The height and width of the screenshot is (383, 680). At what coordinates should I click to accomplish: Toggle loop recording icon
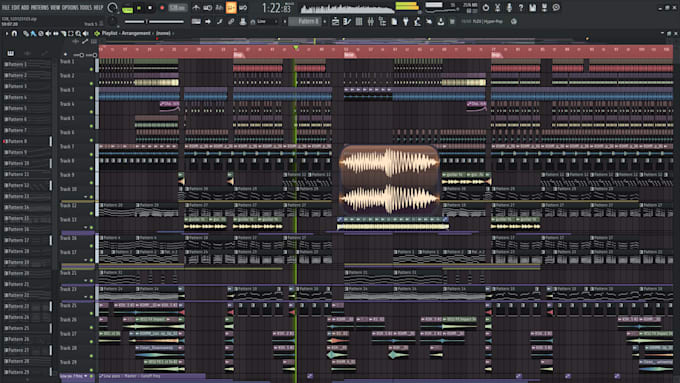[243, 8]
